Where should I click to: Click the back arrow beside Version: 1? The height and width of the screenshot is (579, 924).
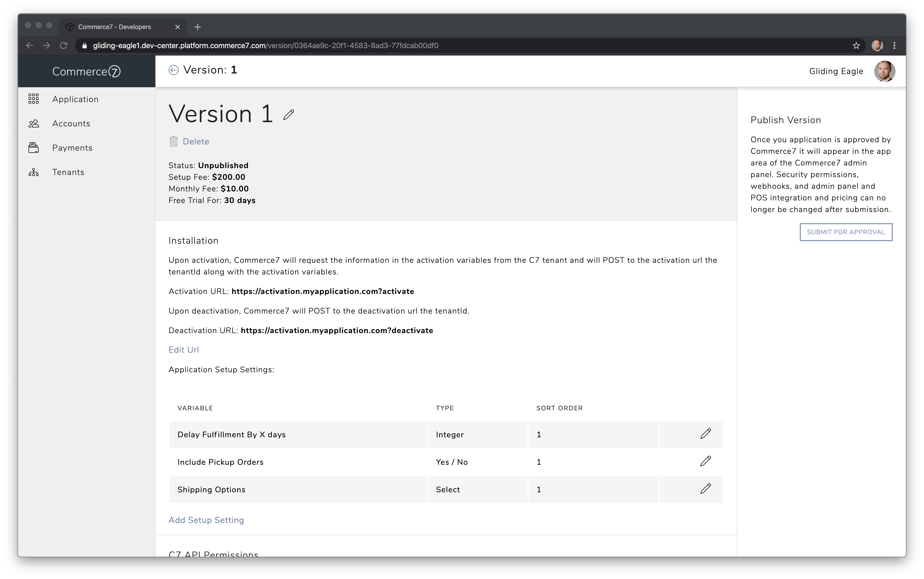[173, 70]
